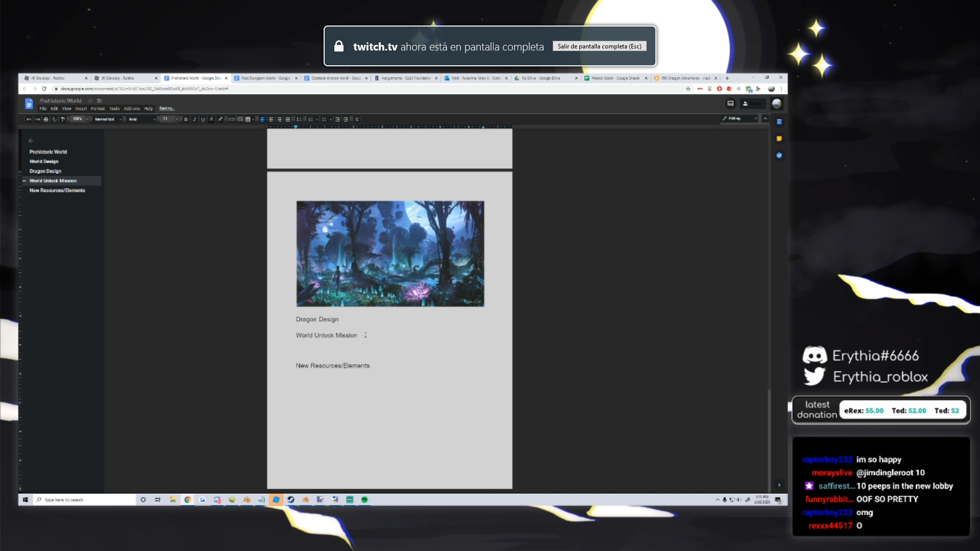Open the line spacing options

pos(299,119)
